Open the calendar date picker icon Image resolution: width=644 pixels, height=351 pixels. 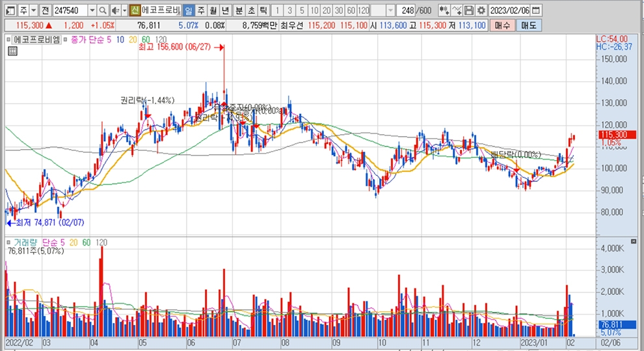tap(536, 10)
